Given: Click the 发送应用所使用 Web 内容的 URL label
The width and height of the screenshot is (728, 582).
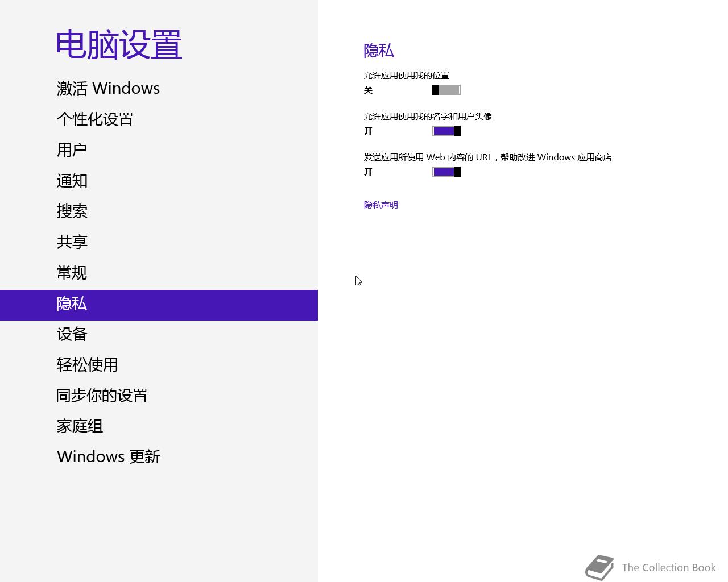Looking at the screenshot, I should point(488,157).
